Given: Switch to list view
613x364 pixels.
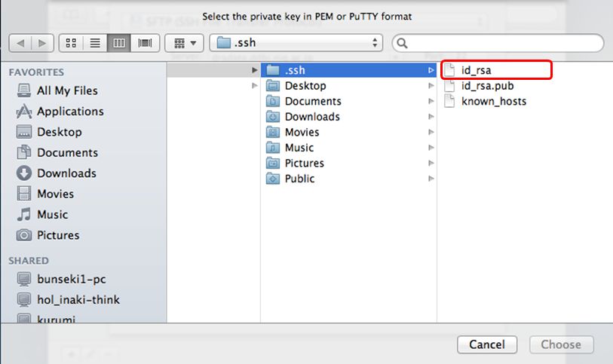Looking at the screenshot, I should (x=95, y=43).
